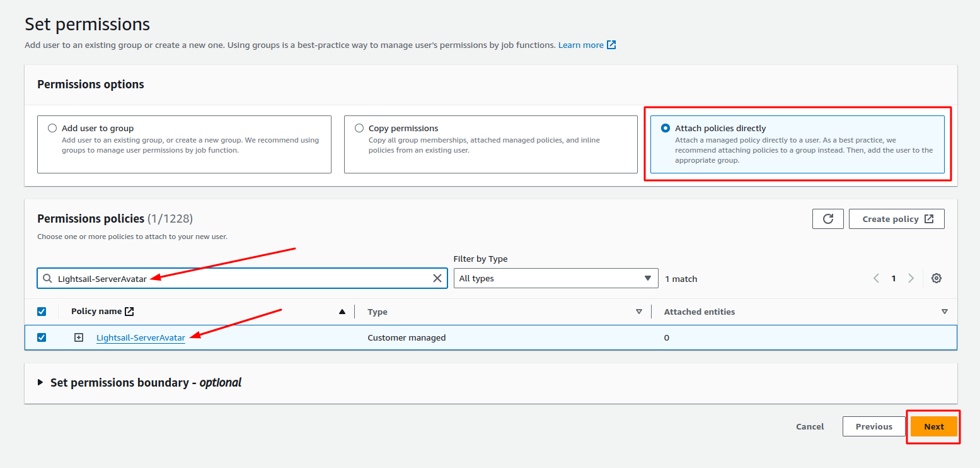Click Attached entities column sort arrow
Image resolution: width=980 pixels, height=468 pixels.
[x=944, y=312]
